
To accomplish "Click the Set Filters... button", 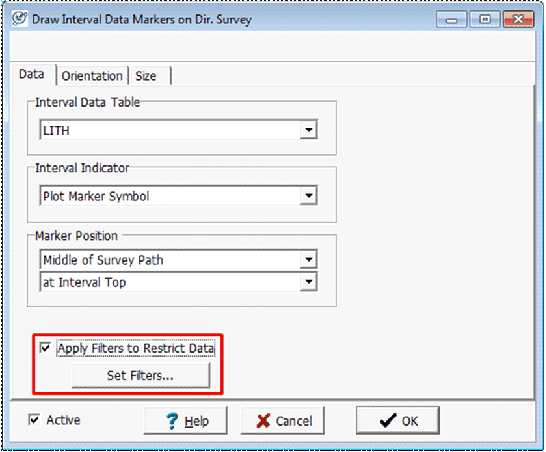I will point(141,375).
